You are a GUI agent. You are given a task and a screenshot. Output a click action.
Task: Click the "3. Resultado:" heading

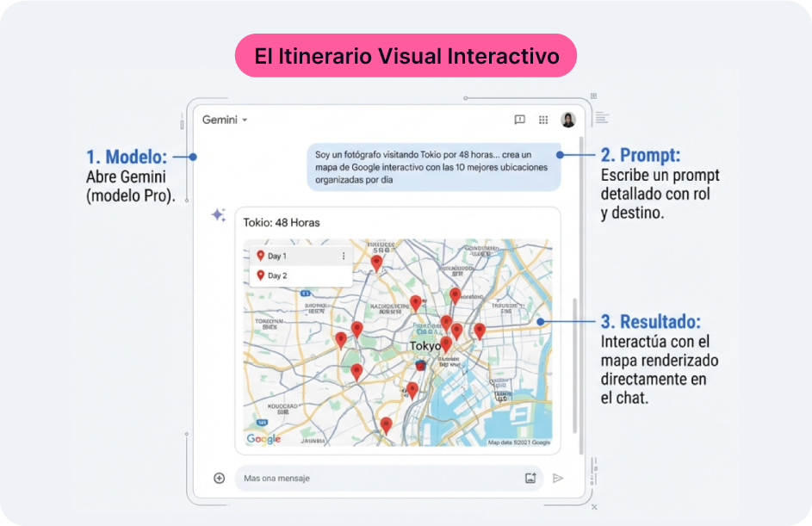click(x=650, y=321)
